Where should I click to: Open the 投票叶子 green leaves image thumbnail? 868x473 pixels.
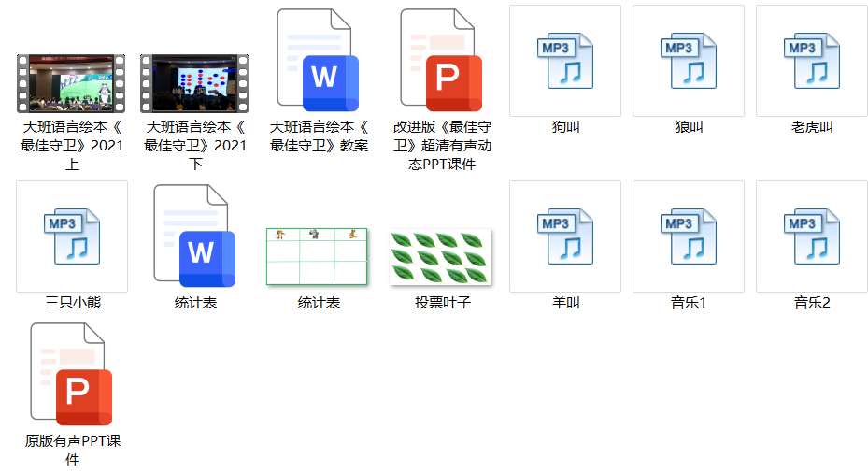click(x=441, y=257)
